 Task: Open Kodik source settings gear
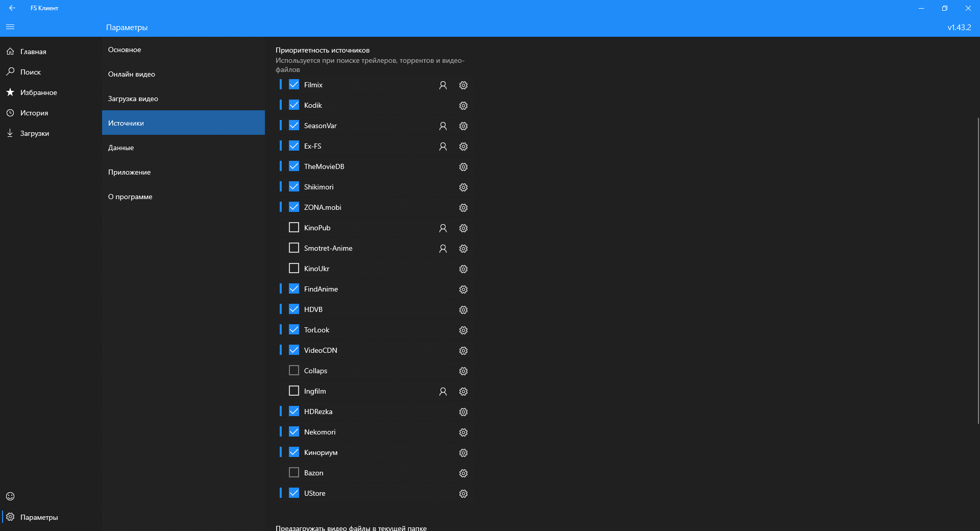463,106
